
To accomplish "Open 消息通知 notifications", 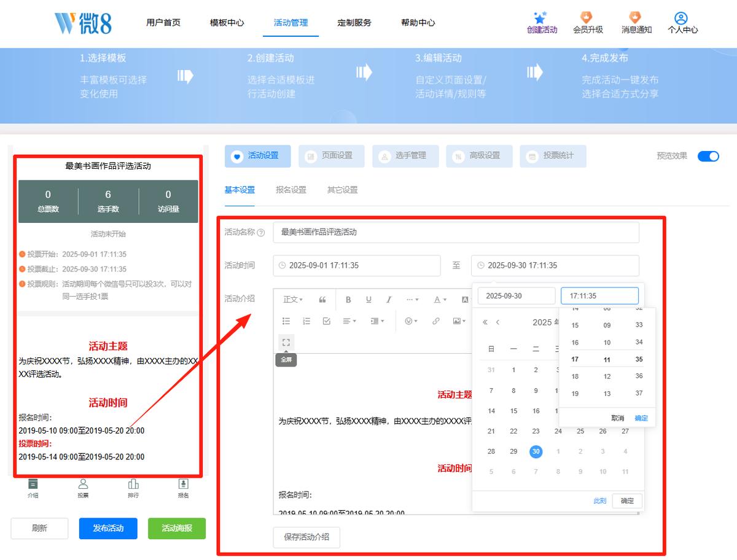I will [636, 23].
